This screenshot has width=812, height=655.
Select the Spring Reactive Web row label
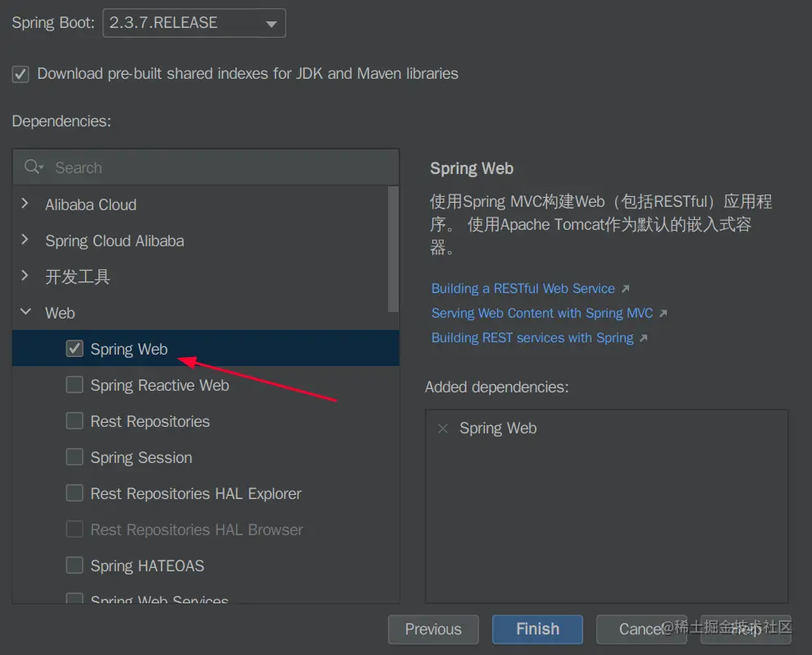(x=159, y=385)
